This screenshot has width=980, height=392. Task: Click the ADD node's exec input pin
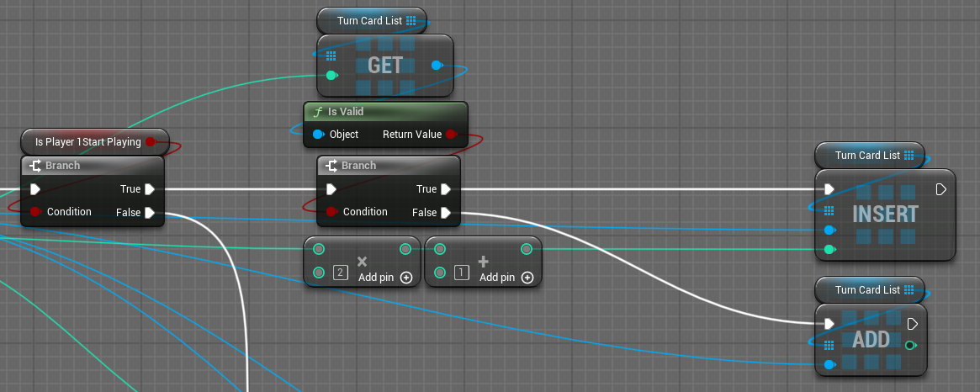point(830,324)
